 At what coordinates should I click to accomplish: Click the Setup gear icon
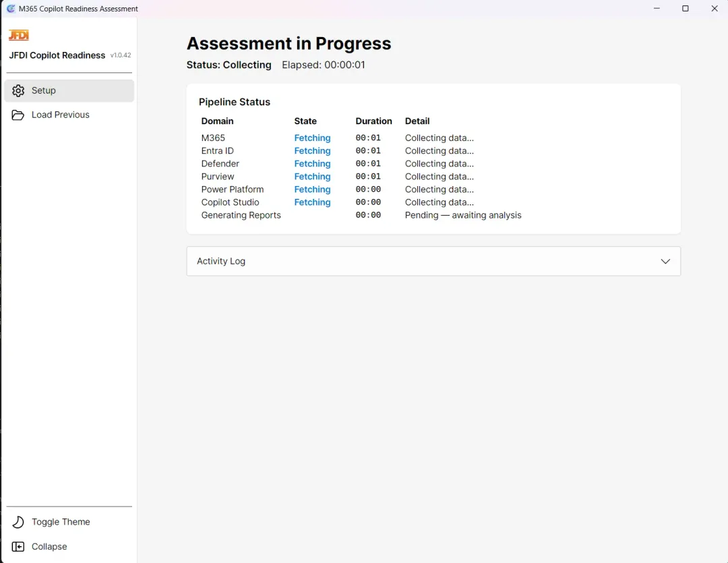click(18, 90)
